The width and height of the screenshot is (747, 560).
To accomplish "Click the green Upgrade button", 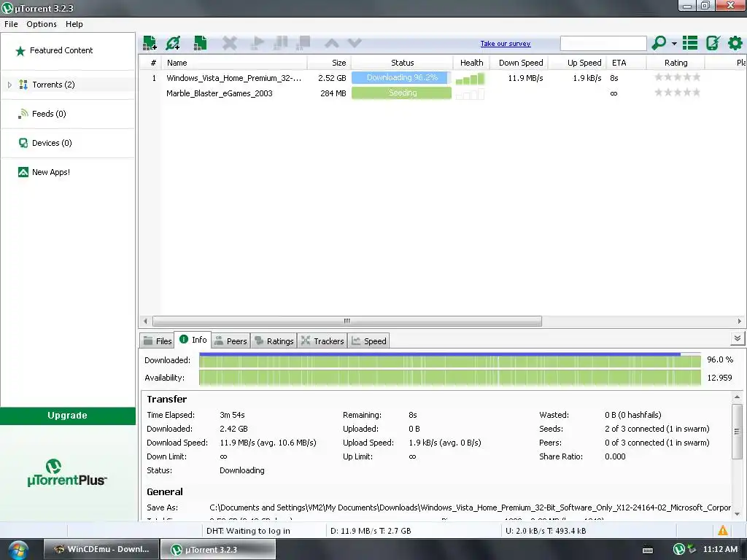I will point(68,415).
